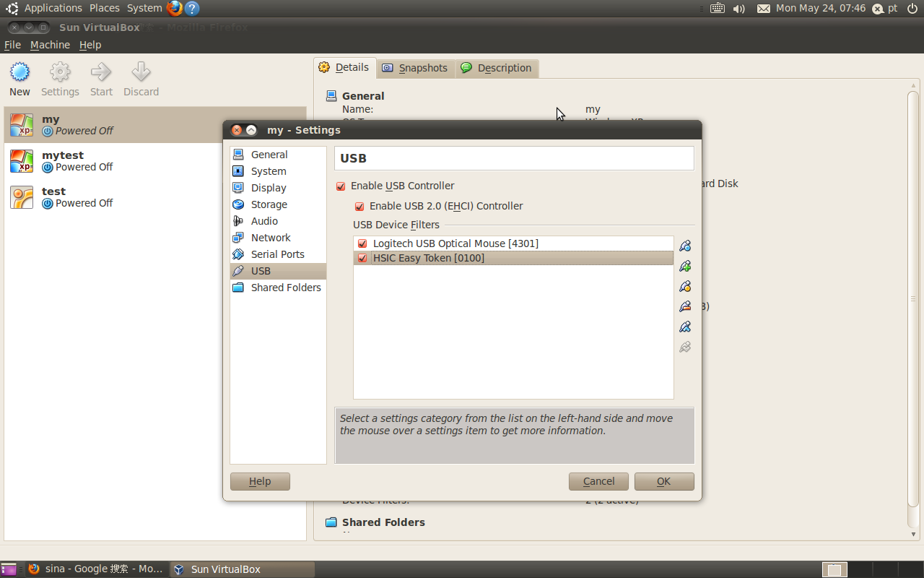Edit the selected USB filter
The height and width of the screenshot is (578, 924).
(x=685, y=286)
